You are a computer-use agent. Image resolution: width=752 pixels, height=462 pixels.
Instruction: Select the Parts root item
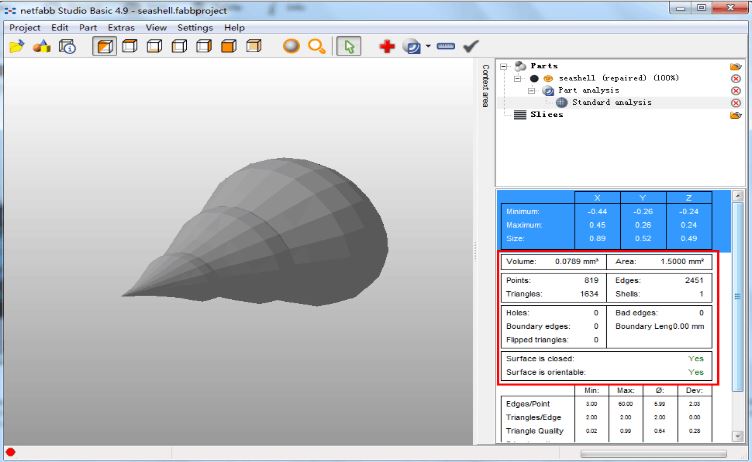(544, 66)
